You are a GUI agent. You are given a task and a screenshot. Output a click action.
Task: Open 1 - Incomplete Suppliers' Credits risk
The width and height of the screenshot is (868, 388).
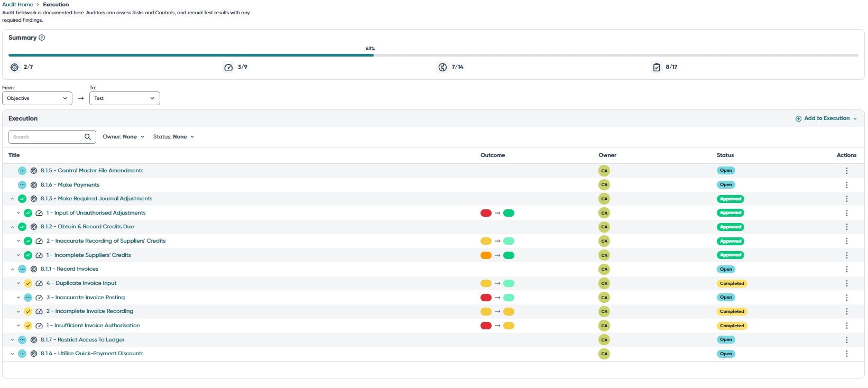click(x=88, y=255)
